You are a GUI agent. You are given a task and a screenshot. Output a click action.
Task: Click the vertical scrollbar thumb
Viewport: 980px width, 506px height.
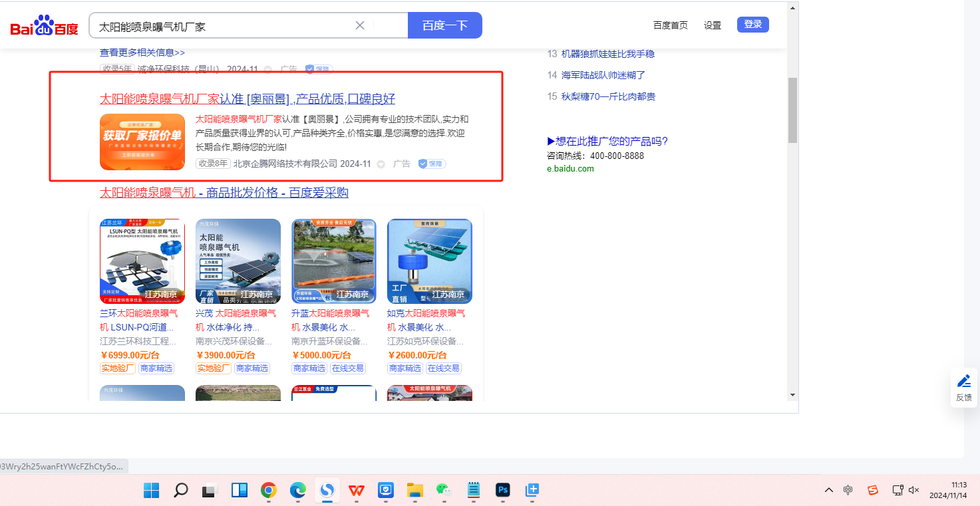[792, 110]
